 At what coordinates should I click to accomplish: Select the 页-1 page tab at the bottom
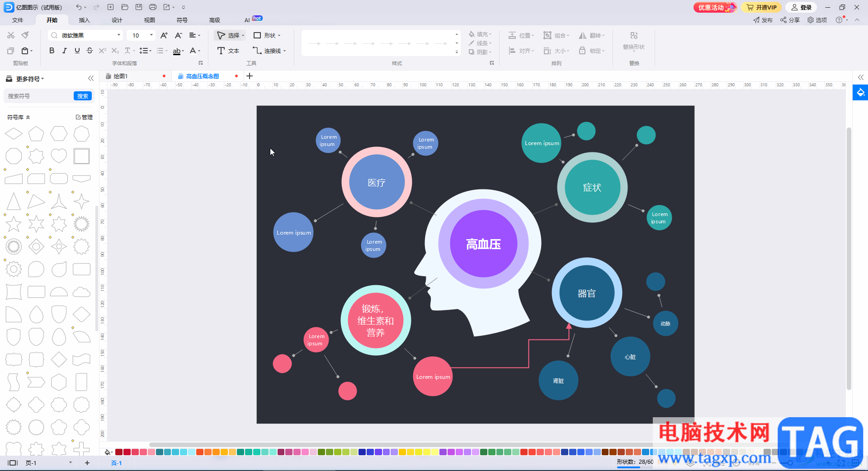pos(117,463)
